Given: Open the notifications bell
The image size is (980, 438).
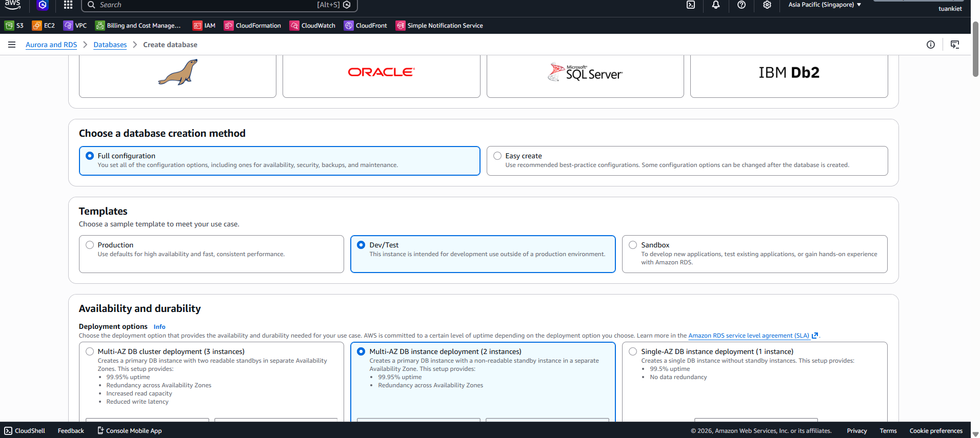Looking at the screenshot, I should 716,5.
